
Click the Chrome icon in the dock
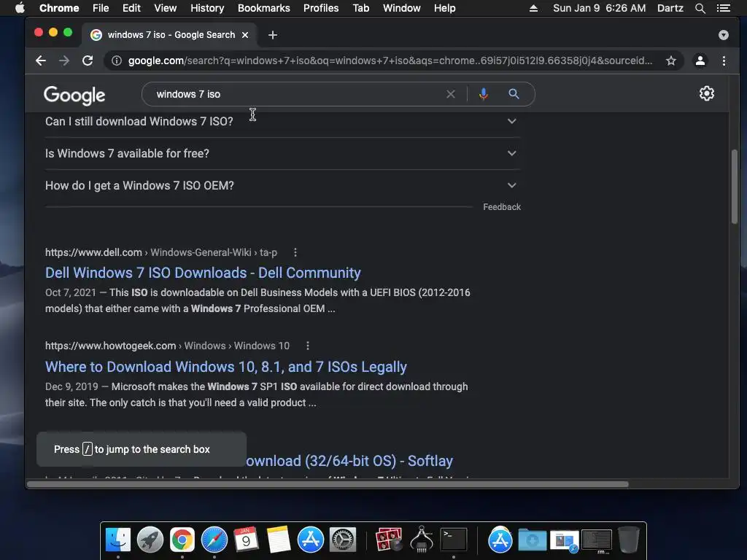tap(182, 540)
